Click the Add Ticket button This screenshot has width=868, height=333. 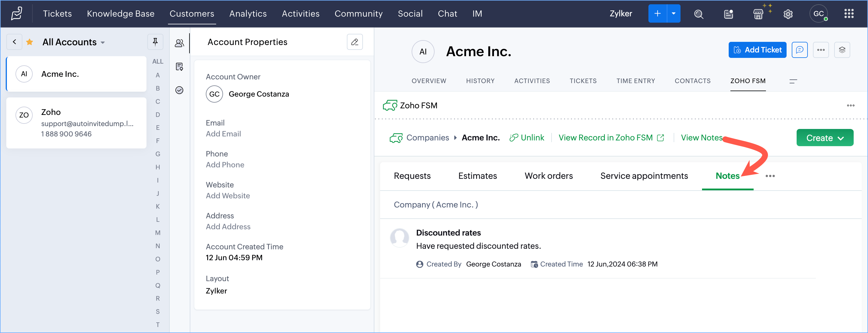click(x=757, y=50)
